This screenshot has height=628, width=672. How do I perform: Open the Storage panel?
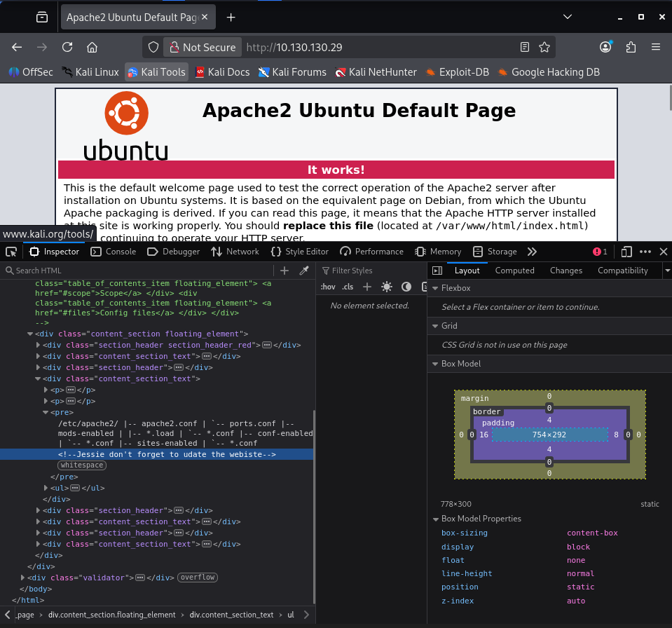[x=495, y=252]
